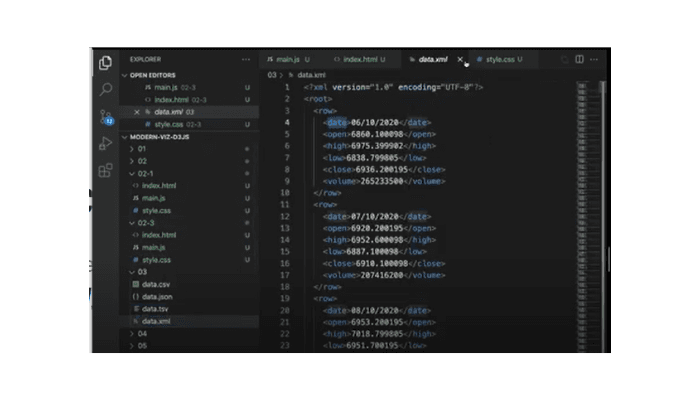This screenshot has width=700, height=400.
Task: Click the 6838.799805 low value
Action: click(x=372, y=158)
